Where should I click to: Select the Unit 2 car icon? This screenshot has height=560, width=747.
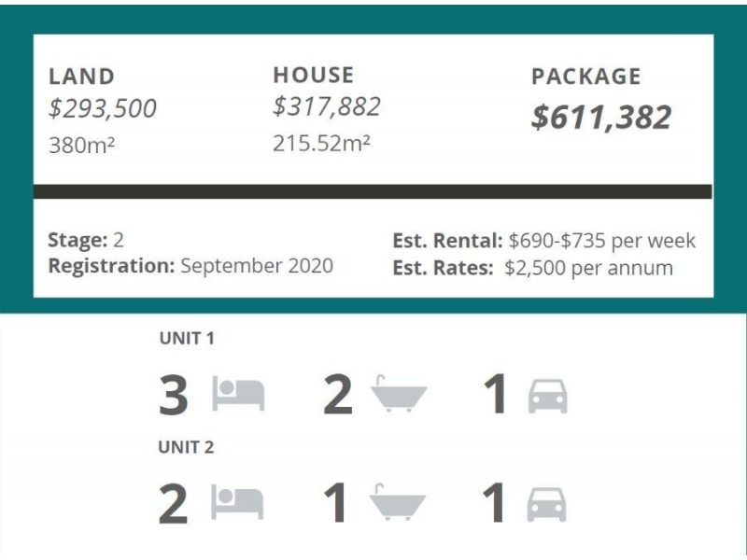pos(547,505)
